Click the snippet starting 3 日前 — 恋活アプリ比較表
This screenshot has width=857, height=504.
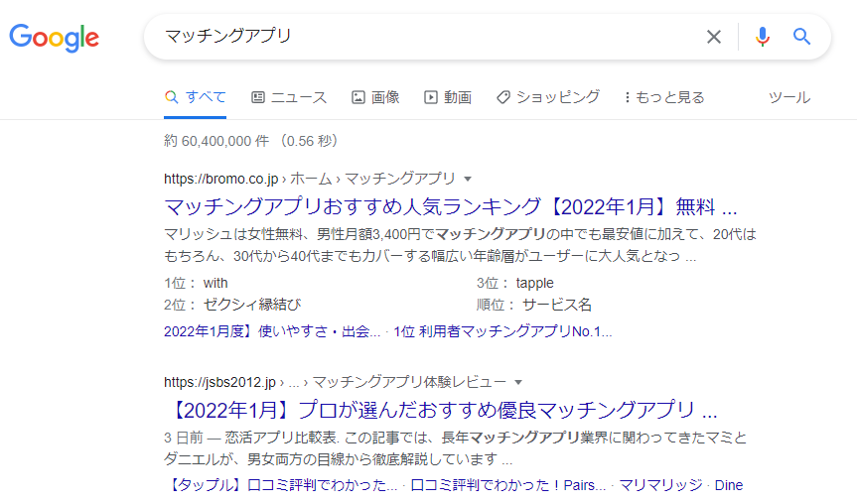455,448
